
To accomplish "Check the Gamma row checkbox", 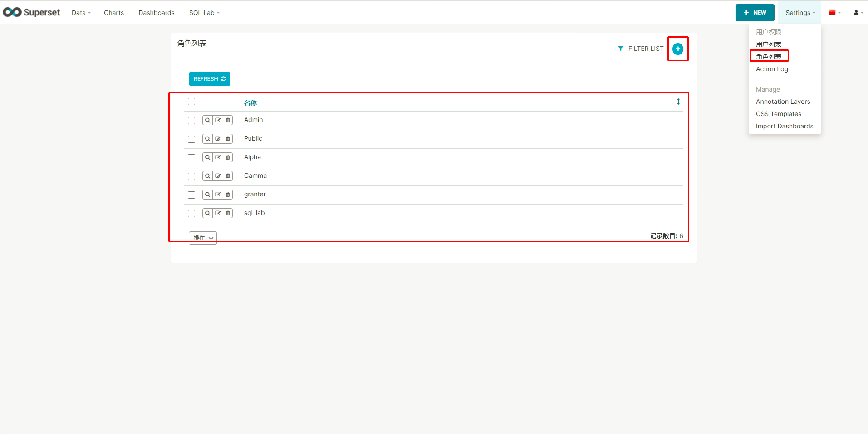I will point(191,176).
